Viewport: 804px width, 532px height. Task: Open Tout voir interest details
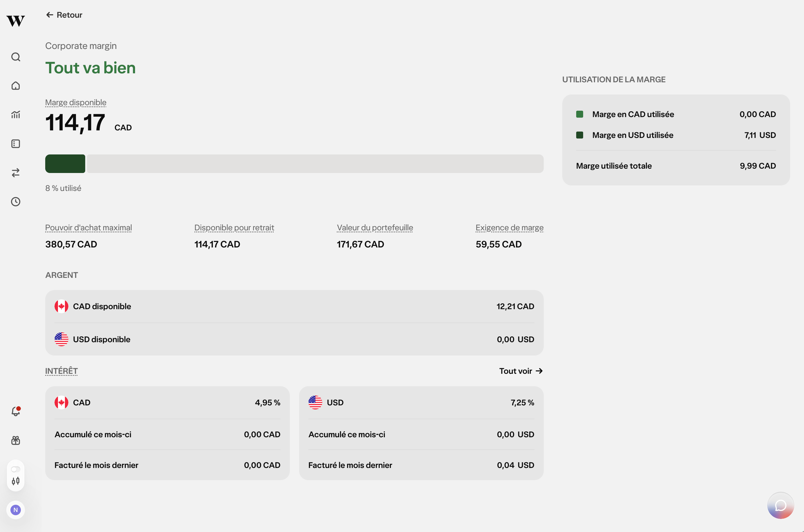click(521, 371)
